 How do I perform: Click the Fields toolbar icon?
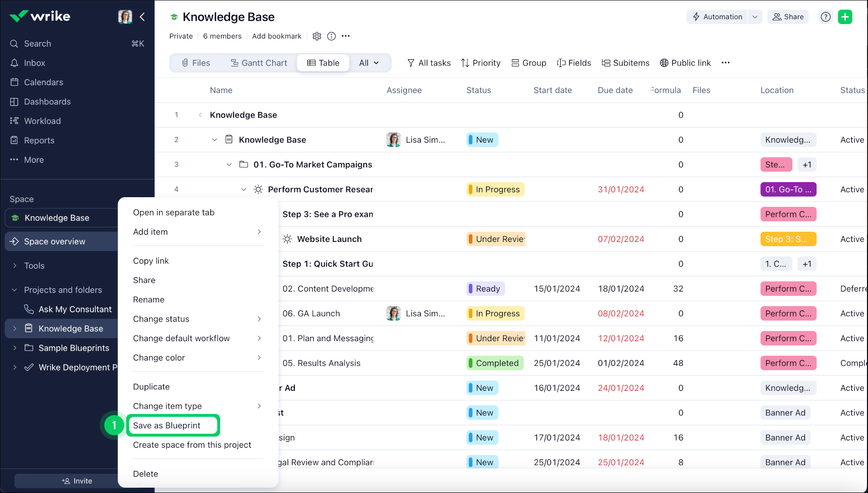[x=574, y=63]
